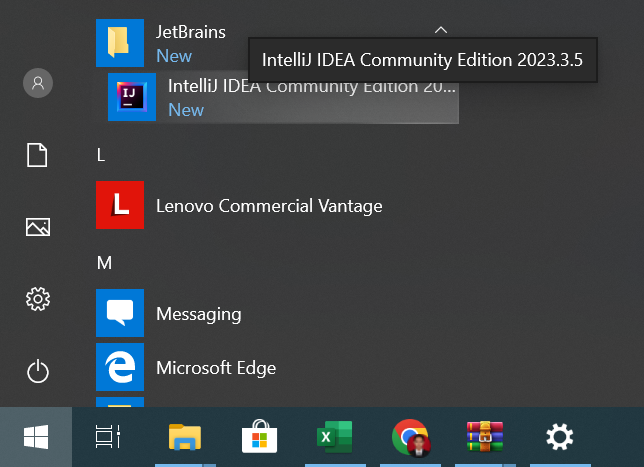Screen dimensions: 644x467
Task: Collapse the JetBrains folder chevron
Action: (441, 30)
